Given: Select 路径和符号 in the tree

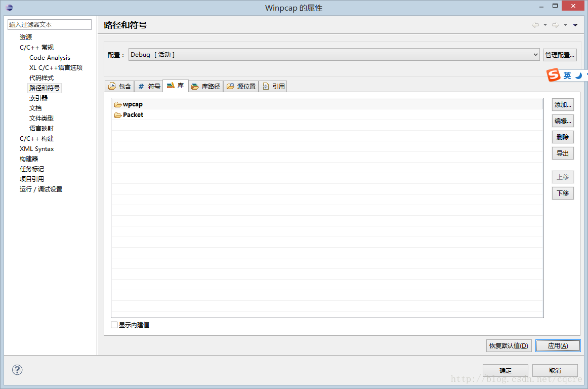Looking at the screenshot, I should pos(45,88).
